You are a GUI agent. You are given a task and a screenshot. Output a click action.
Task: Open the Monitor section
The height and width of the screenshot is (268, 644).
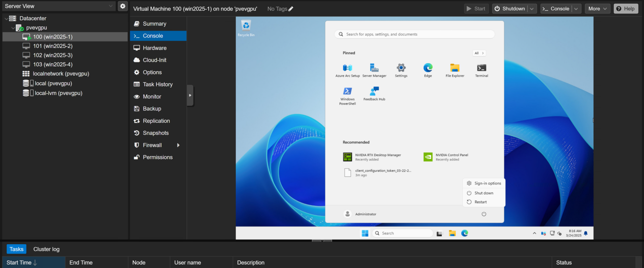158,96
